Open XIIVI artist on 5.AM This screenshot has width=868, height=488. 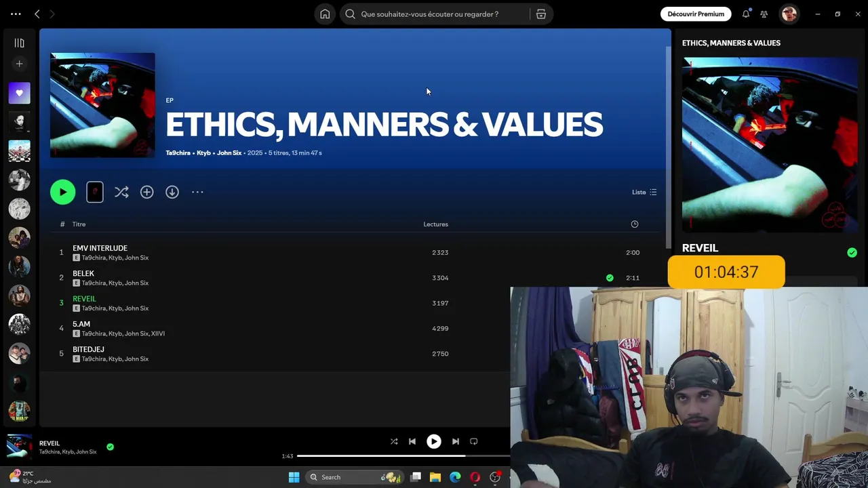pyautogui.click(x=158, y=333)
